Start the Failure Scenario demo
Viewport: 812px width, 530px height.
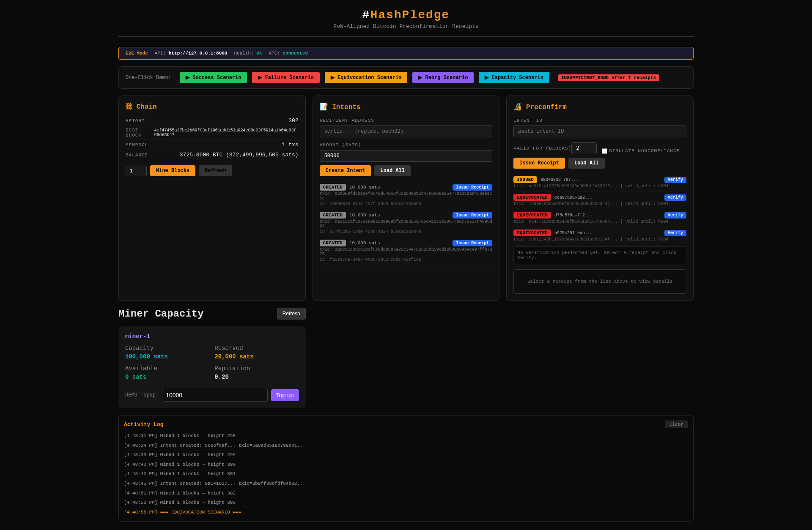click(285, 78)
